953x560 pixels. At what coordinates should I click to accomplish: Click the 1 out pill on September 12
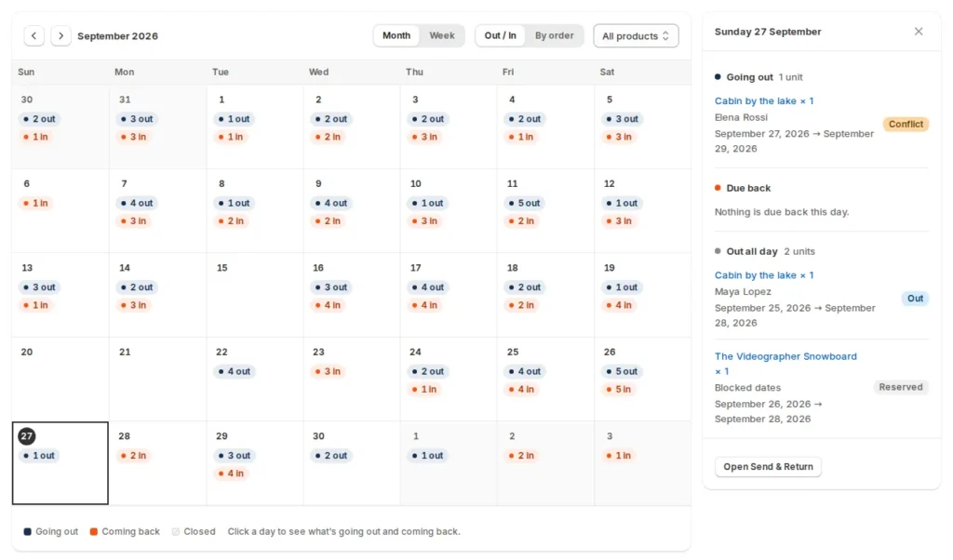coord(623,203)
